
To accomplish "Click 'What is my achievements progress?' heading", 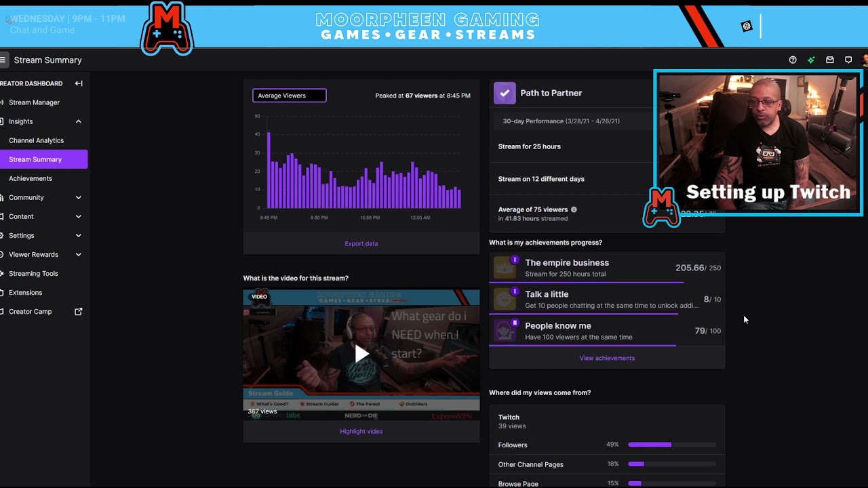I will tap(545, 242).
